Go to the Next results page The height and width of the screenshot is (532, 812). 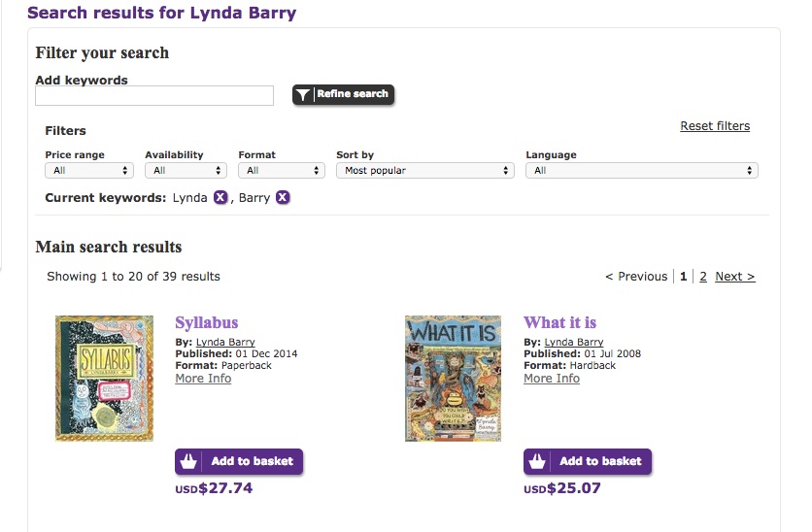(734, 277)
